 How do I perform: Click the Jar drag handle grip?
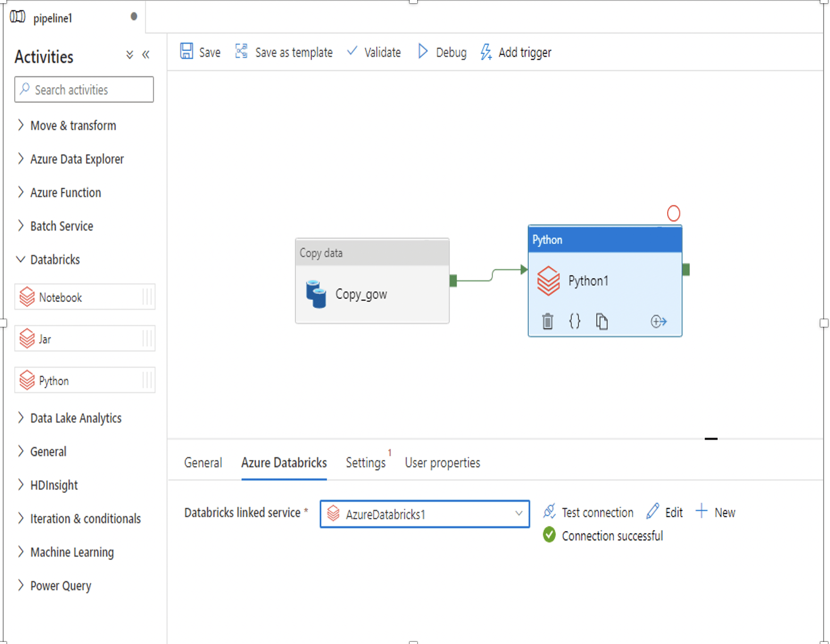tap(147, 338)
